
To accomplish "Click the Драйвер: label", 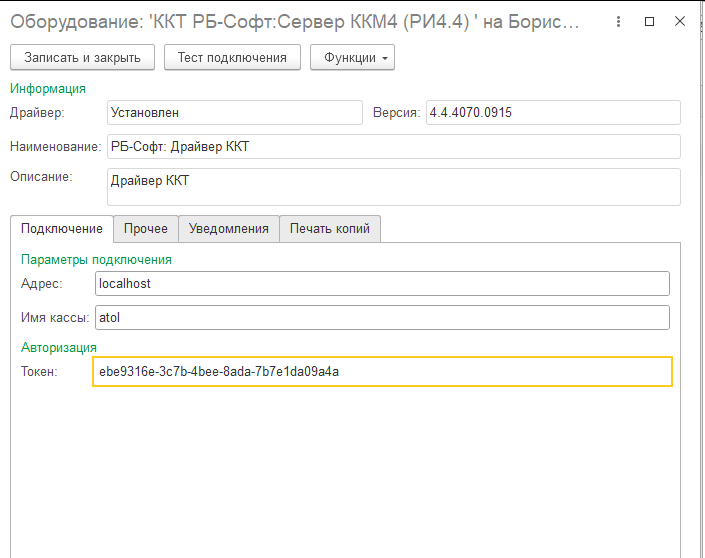I will [37, 112].
